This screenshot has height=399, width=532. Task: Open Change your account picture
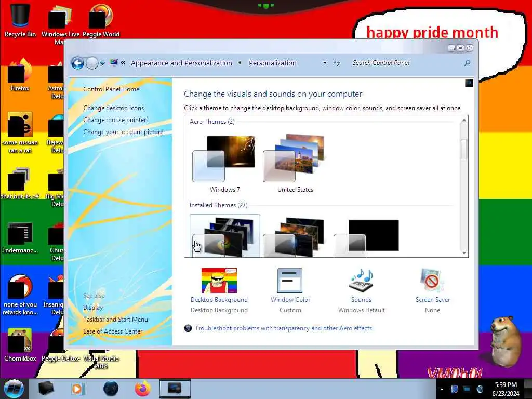pyautogui.click(x=123, y=132)
